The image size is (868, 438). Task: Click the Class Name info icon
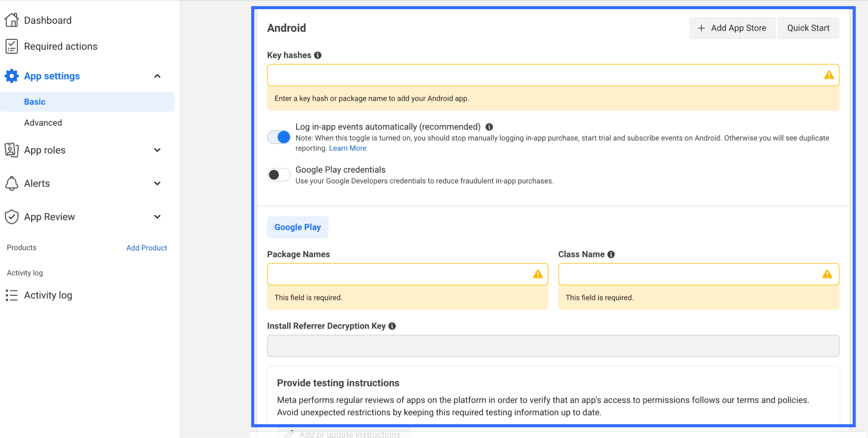click(611, 255)
